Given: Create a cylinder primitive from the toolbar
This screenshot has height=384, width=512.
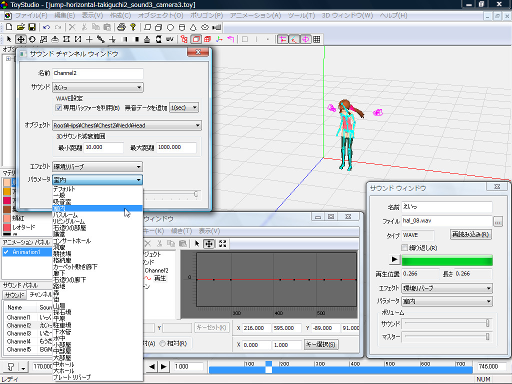Looking at the screenshot, I should [x=182, y=27].
